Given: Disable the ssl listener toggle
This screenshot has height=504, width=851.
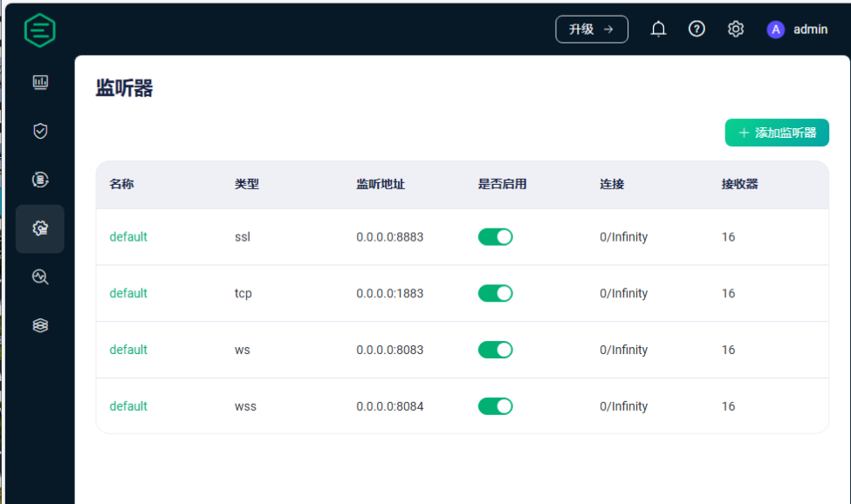Looking at the screenshot, I should pos(495,237).
